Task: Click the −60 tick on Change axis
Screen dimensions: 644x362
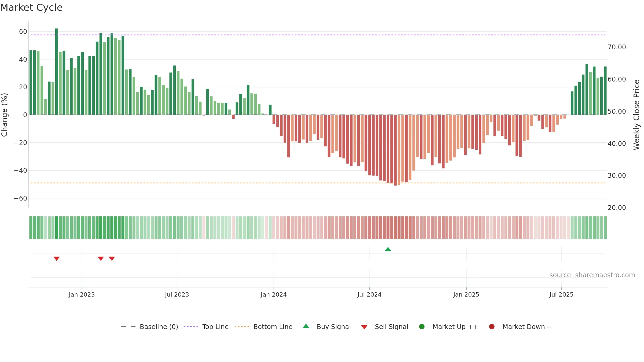Action: 21,198
